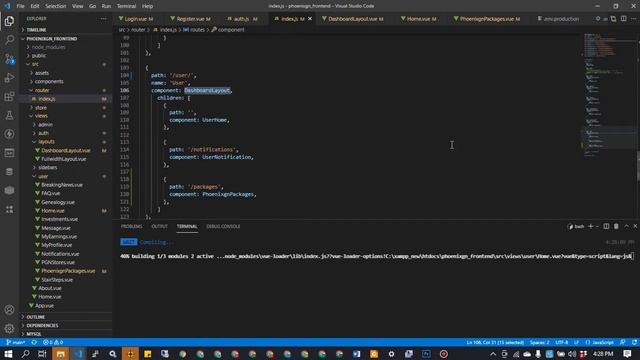Open the Help menu

[147, 6]
